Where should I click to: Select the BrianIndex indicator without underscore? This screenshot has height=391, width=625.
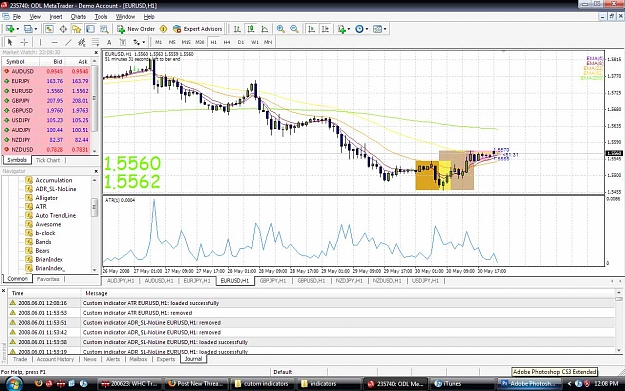coord(49,259)
